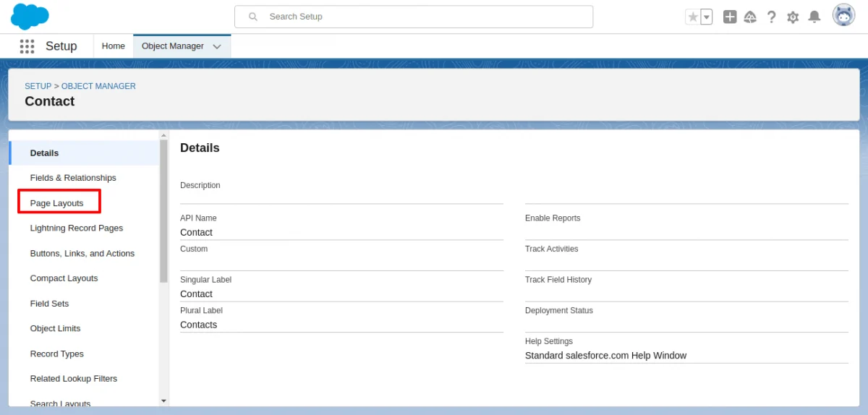
Task: Click the Contact page title
Action: pyautogui.click(x=50, y=101)
